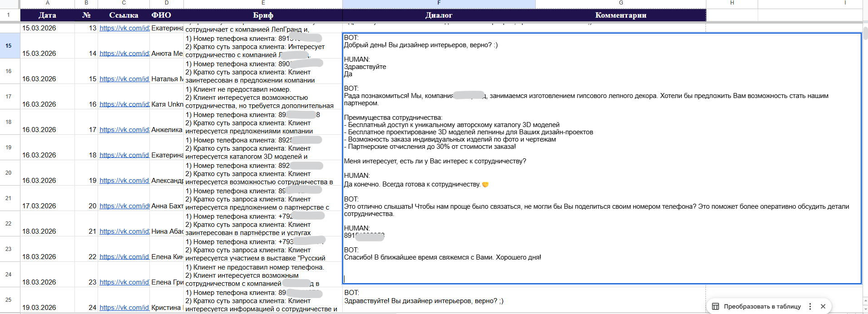Select brief cell about каталогом 3D моделей
Screen dimensions: 868x314
(x=263, y=147)
